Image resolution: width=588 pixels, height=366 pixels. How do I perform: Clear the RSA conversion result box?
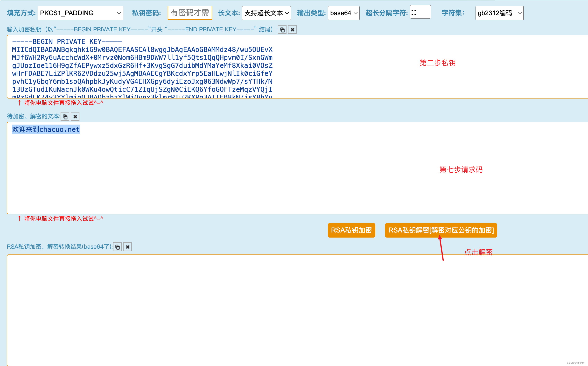(x=127, y=247)
